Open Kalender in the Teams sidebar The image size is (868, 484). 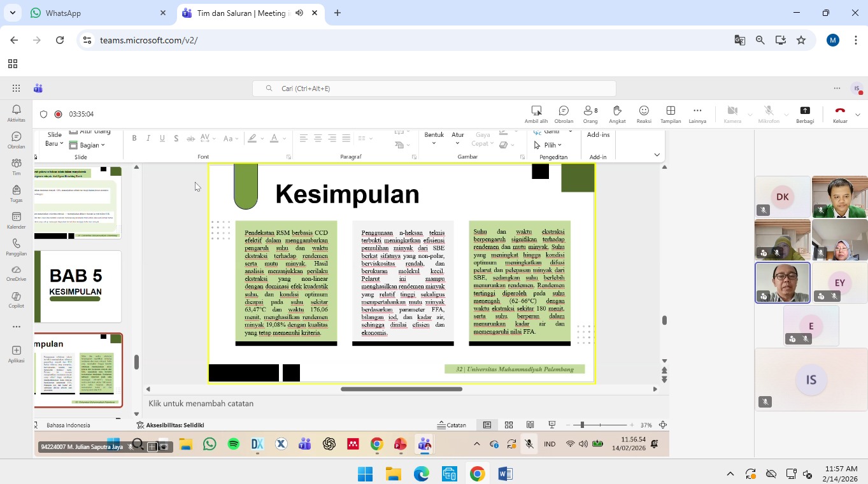pos(16,220)
